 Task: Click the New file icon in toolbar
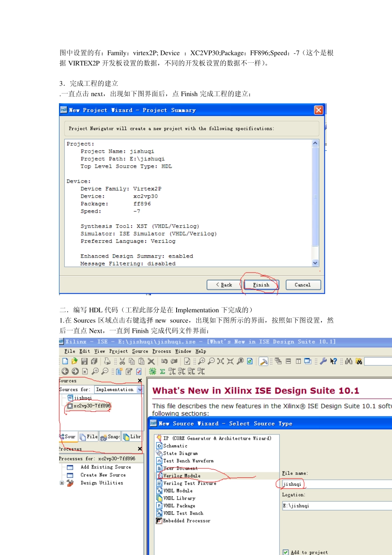point(65,361)
